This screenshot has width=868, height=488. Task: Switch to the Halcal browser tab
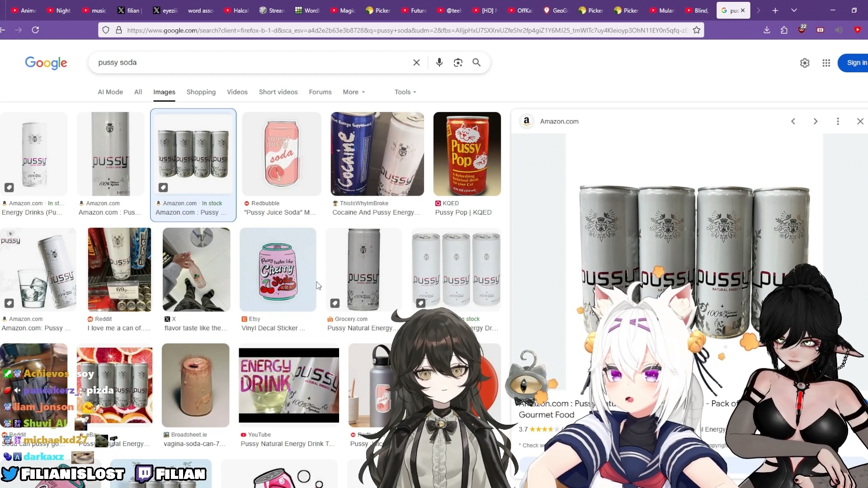point(236,10)
